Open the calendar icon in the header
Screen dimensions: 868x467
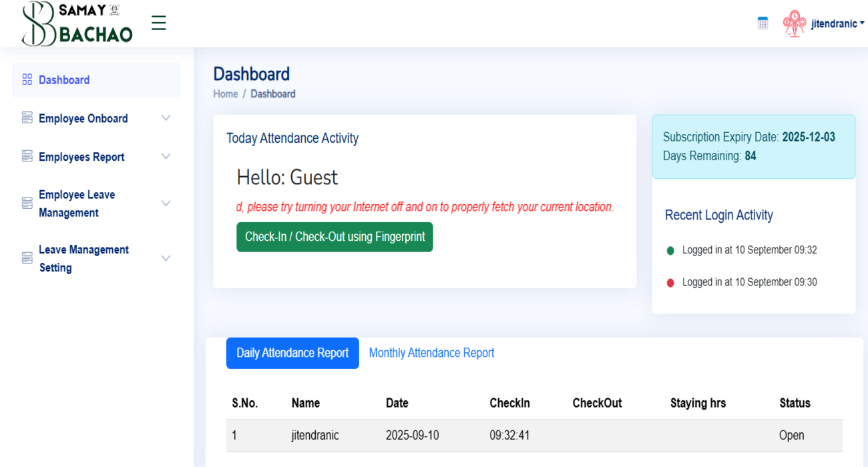(763, 22)
